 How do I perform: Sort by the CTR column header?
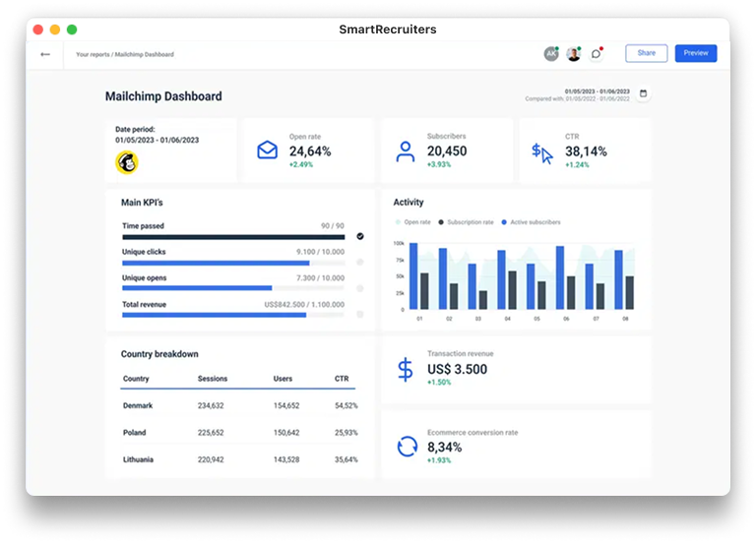tap(342, 379)
